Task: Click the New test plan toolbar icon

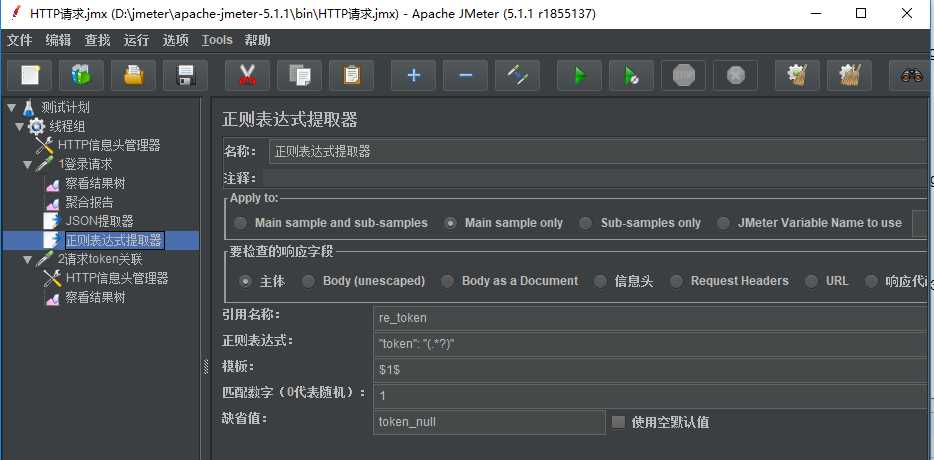Action: pos(30,76)
